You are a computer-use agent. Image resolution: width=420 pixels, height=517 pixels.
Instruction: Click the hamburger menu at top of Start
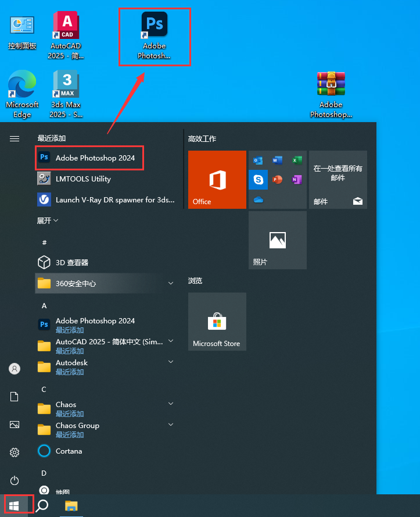(x=15, y=139)
